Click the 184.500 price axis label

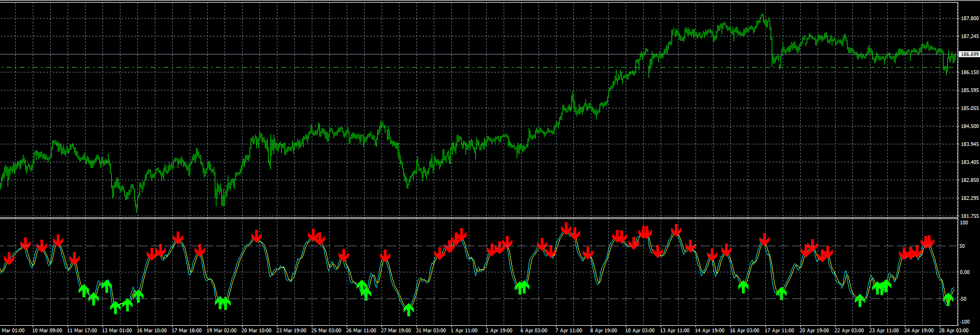pyautogui.click(x=969, y=126)
